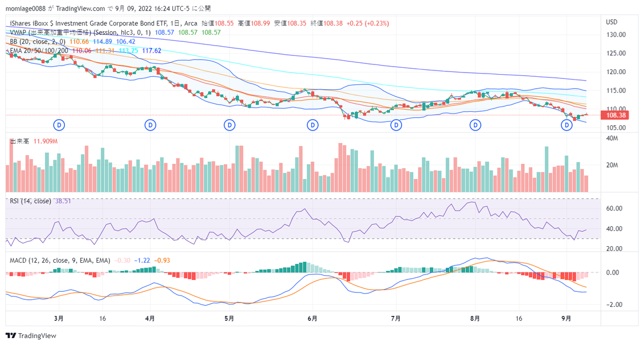
Task: Click the 6月 label on time axis
Action: pyautogui.click(x=313, y=318)
